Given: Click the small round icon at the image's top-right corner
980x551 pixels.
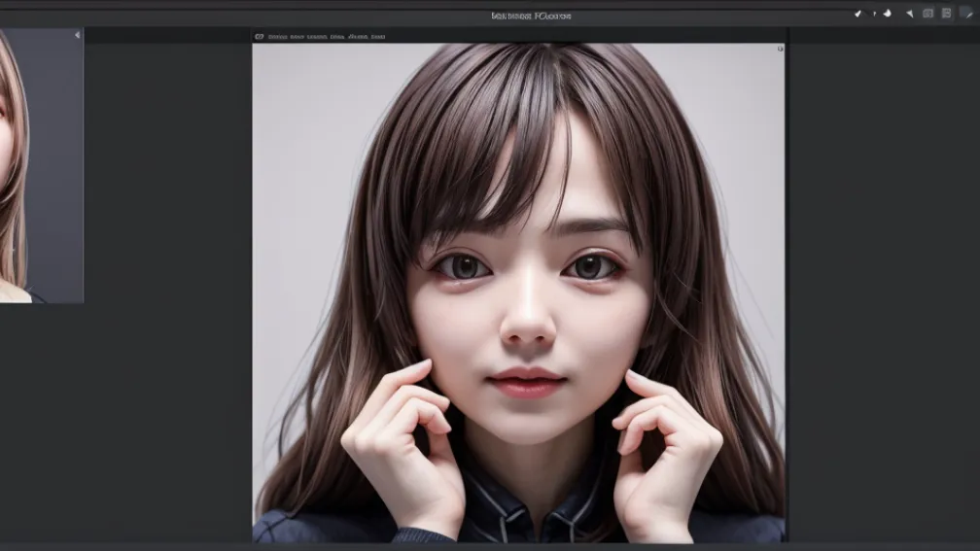Looking at the screenshot, I should coord(780,49).
